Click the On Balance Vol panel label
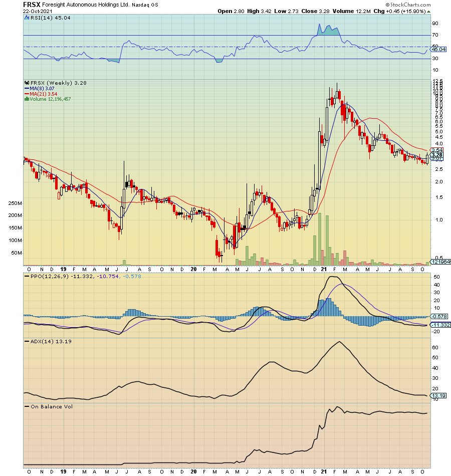The height and width of the screenshot is (476, 451). [52, 407]
